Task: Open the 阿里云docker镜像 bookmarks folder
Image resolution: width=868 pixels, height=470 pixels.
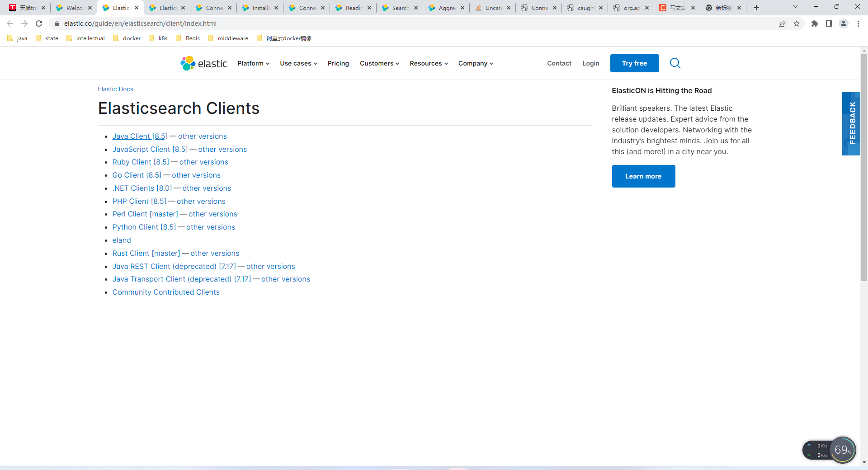Action: point(284,38)
